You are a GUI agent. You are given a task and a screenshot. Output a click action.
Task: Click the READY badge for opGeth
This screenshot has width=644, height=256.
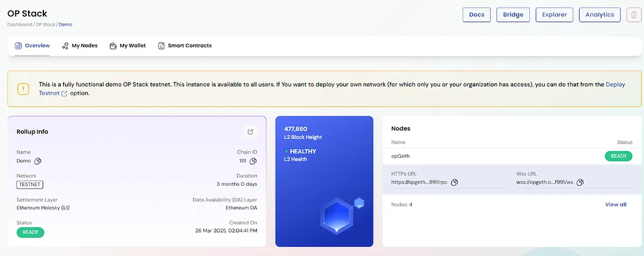click(619, 156)
